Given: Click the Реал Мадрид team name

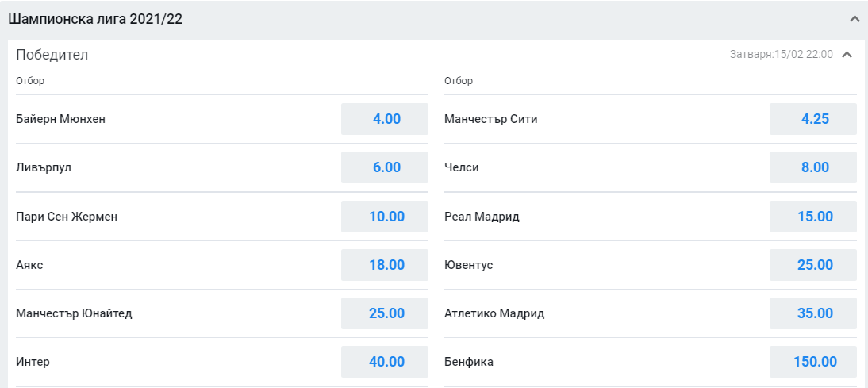Looking at the screenshot, I should point(482,217).
